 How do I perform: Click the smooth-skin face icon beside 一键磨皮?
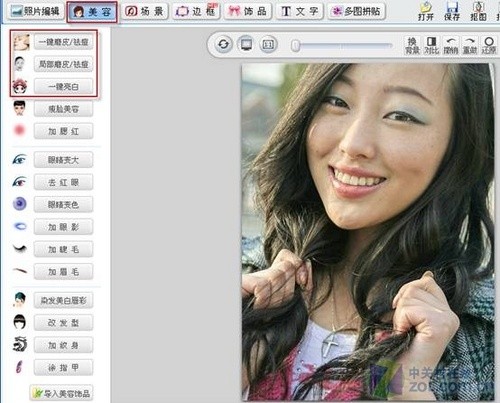(x=21, y=42)
